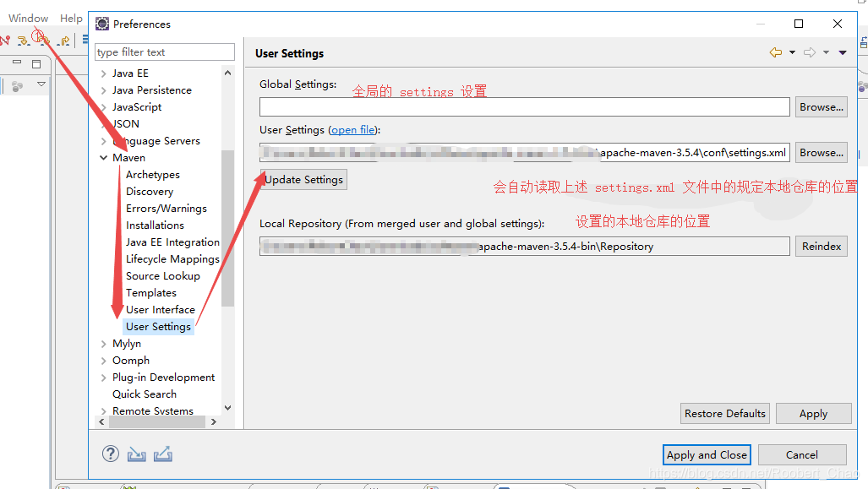Click the tree scroll down arrow
868x489 pixels.
pyautogui.click(x=227, y=408)
